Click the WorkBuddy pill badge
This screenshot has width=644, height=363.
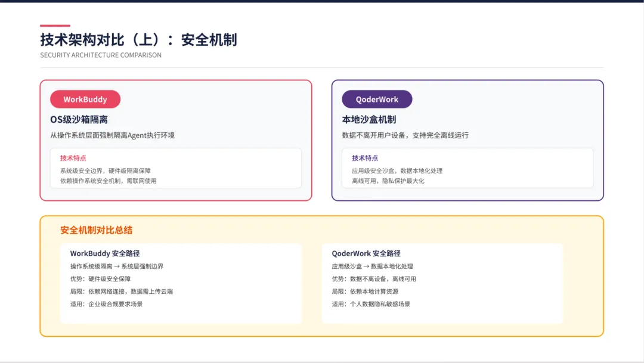pyautogui.click(x=85, y=99)
